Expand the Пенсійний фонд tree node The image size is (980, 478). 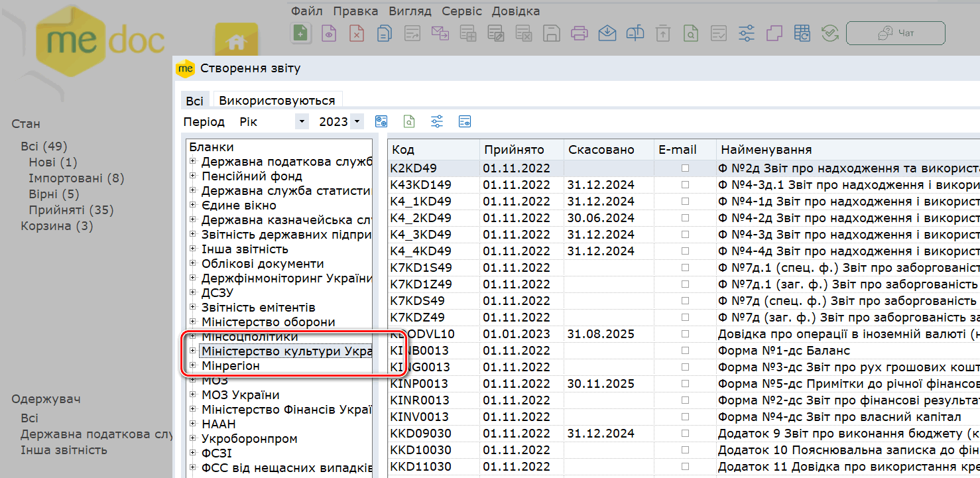[193, 176]
